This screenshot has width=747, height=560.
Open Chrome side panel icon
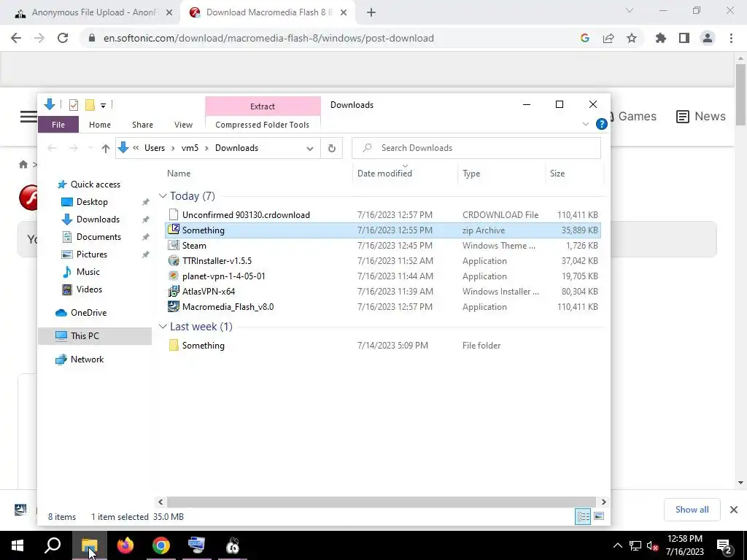[684, 38]
